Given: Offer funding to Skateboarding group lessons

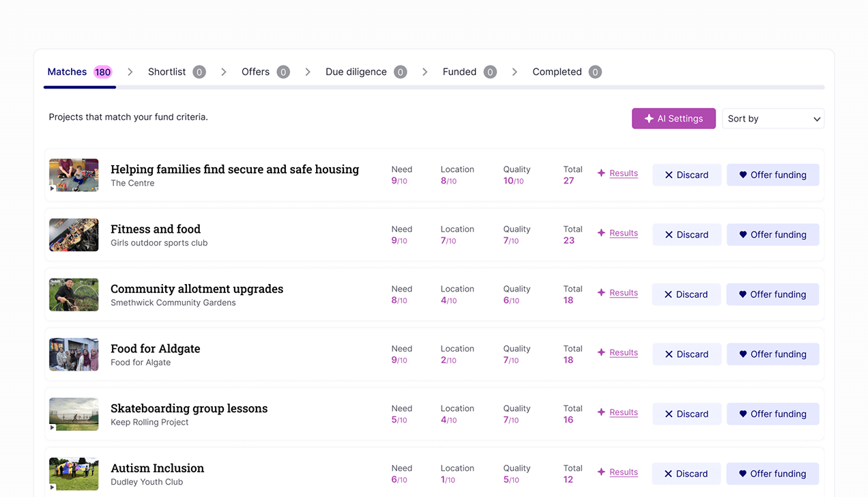Looking at the screenshot, I should (x=772, y=414).
